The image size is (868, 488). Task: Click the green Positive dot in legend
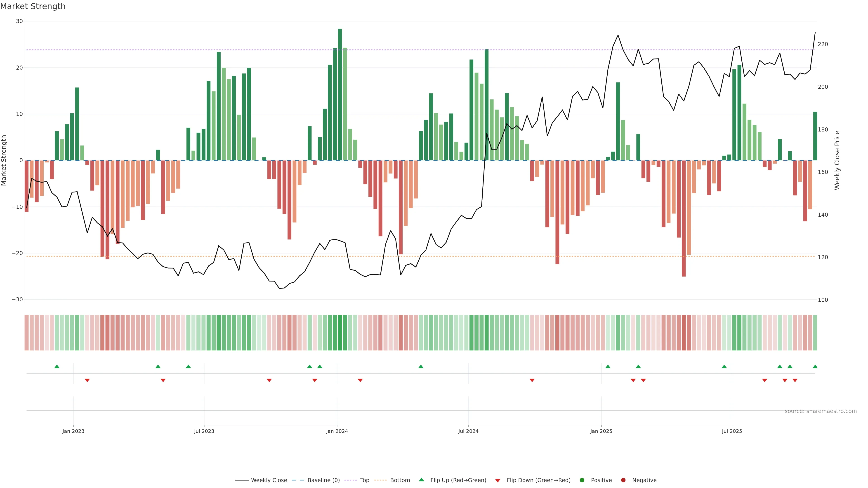[582, 480]
